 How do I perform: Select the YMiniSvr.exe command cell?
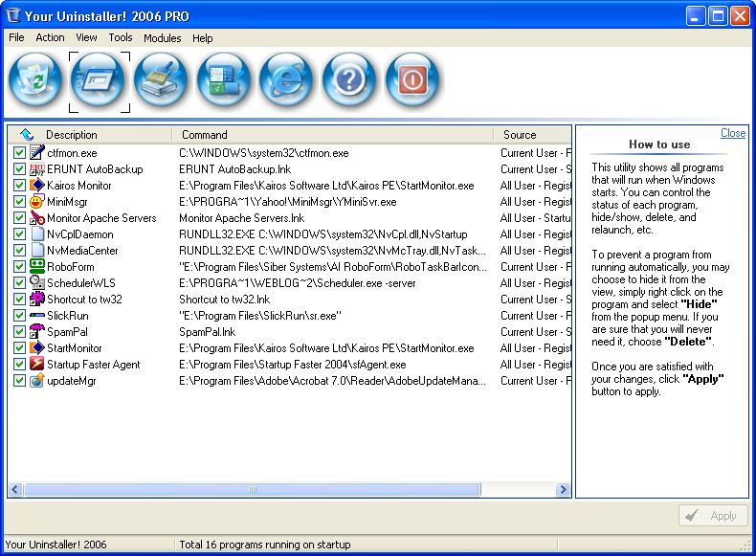pyautogui.click(x=288, y=202)
